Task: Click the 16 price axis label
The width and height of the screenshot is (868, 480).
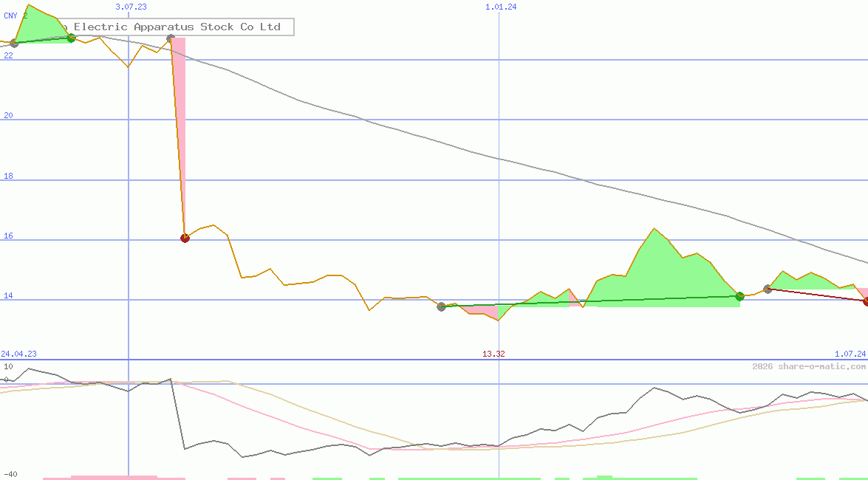Action: coord(8,238)
